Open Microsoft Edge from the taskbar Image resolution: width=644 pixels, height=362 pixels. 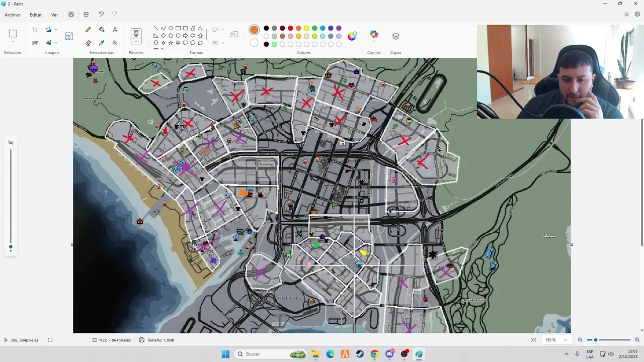(x=330, y=354)
